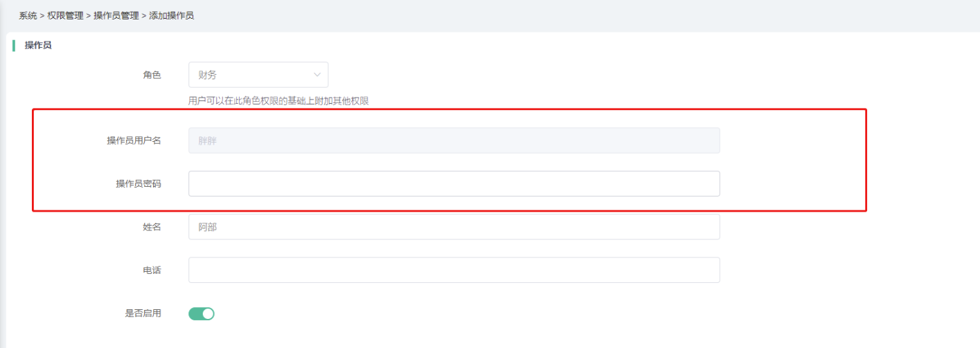Click the 电话 label
Screen dimensions: 980x348
click(x=152, y=271)
